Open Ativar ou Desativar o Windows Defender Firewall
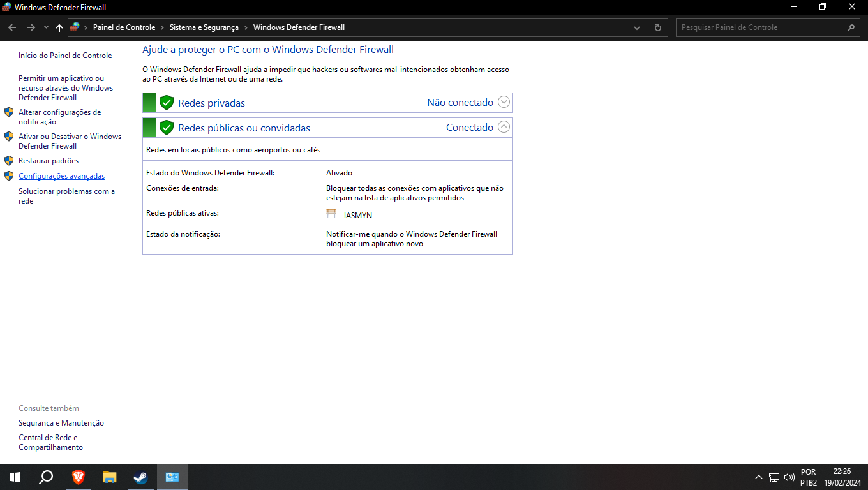The height and width of the screenshot is (490, 868). pos(70,141)
